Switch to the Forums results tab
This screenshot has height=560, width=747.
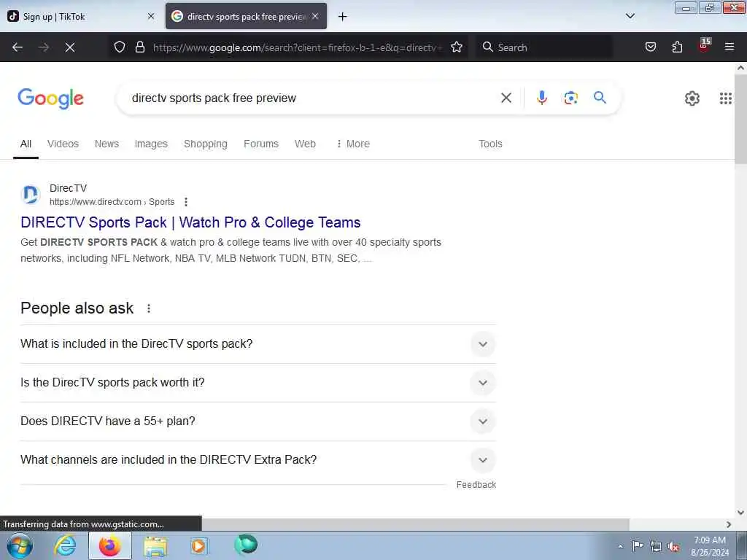click(261, 144)
